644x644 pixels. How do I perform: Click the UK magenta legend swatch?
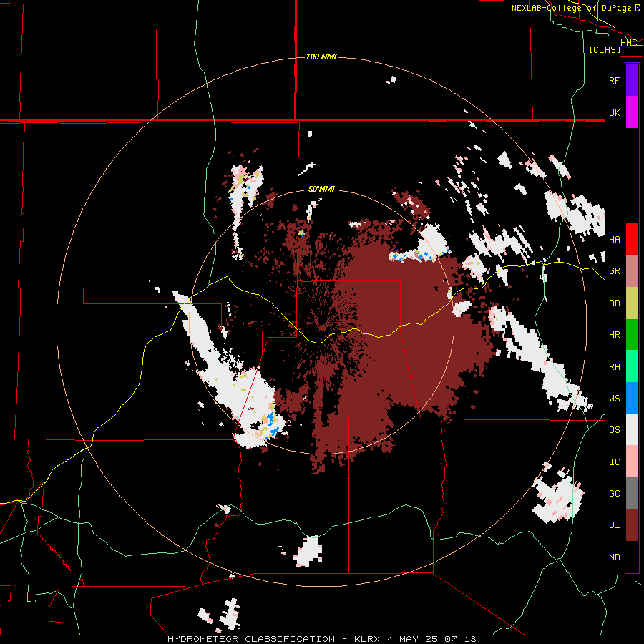click(632, 112)
